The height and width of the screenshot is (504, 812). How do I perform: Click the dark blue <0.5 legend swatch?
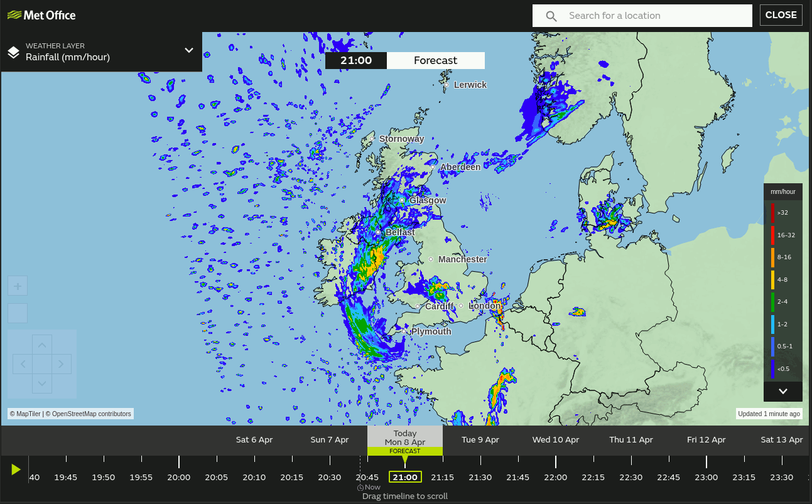pyautogui.click(x=772, y=369)
